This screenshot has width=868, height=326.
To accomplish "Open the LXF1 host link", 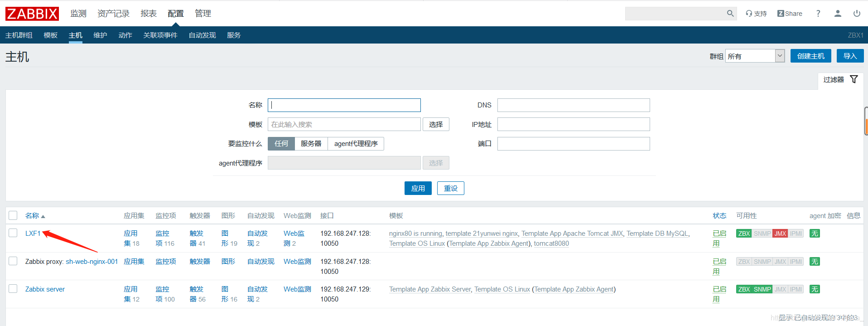I will pos(33,234).
